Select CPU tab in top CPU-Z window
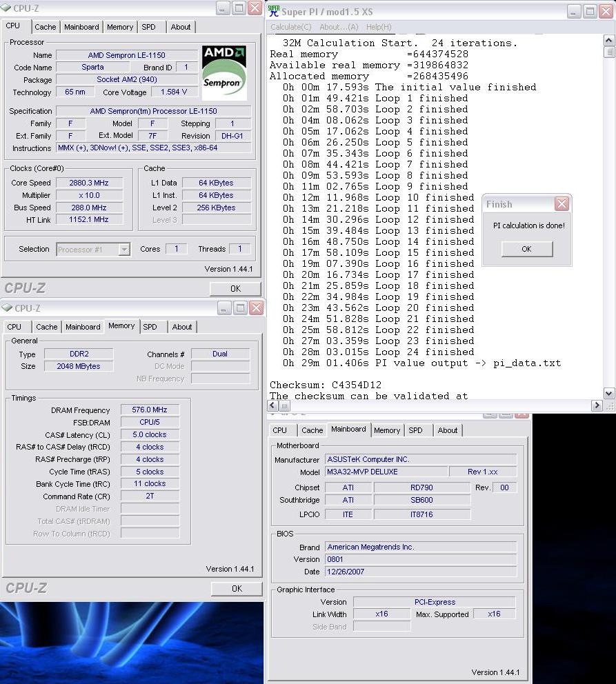The width and height of the screenshot is (616, 684). 13,26
